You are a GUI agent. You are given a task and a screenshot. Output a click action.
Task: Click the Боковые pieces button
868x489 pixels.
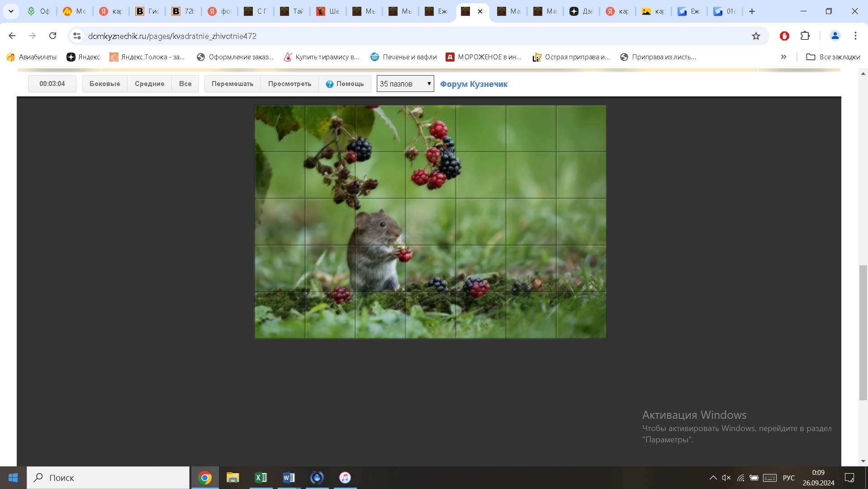tap(105, 84)
